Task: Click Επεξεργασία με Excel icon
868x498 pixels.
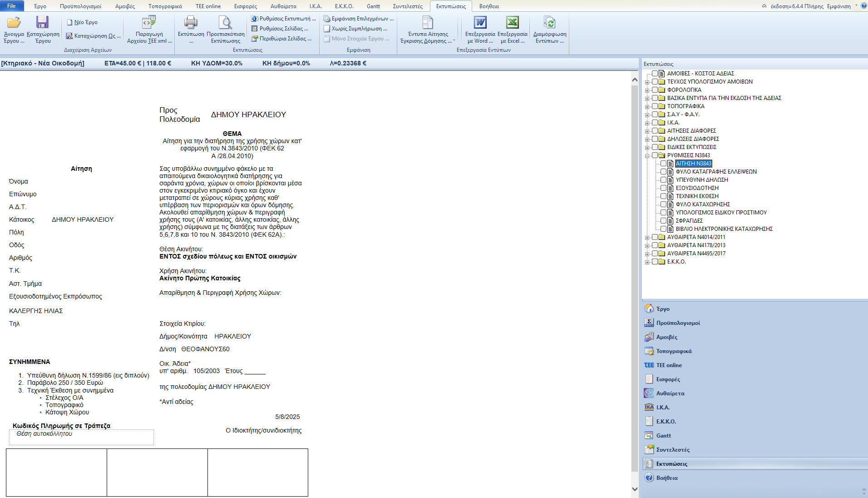Action: [x=512, y=23]
